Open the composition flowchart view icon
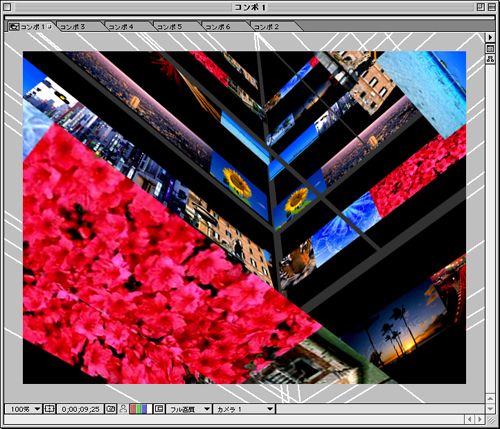The height and width of the screenshot is (429, 500). [490, 59]
